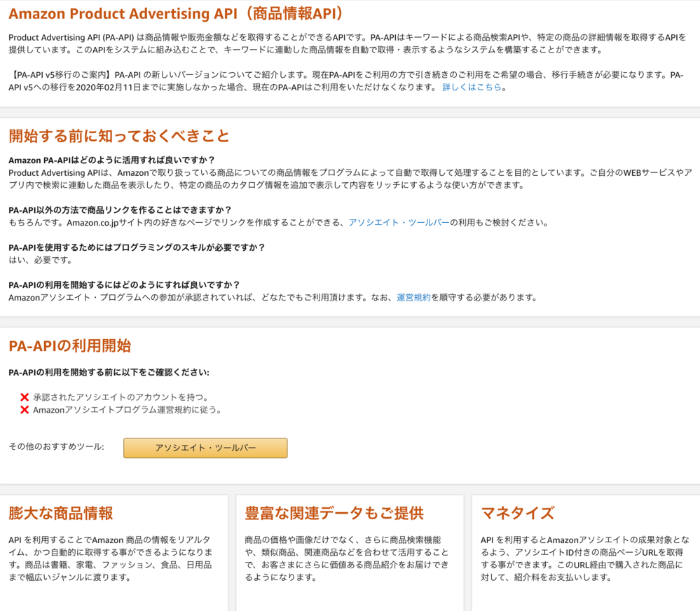Screen dimensions: 700x611
Task: Follow the 運営規約 link
Action: 413,298
